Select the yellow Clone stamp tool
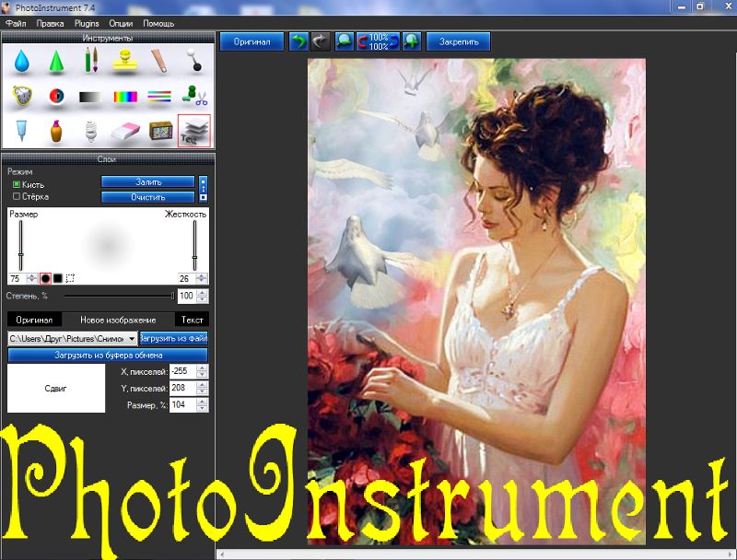This screenshot has height=560, width=737. (125, 61)
